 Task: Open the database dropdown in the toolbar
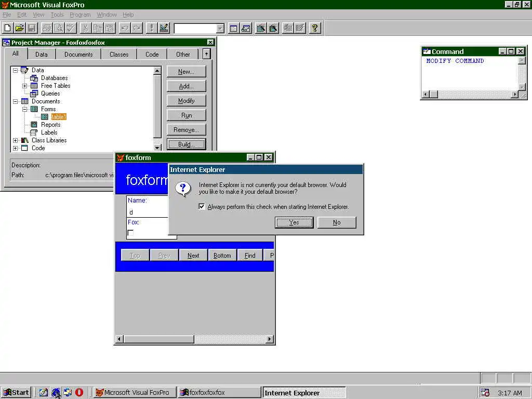tap(220, 29)
